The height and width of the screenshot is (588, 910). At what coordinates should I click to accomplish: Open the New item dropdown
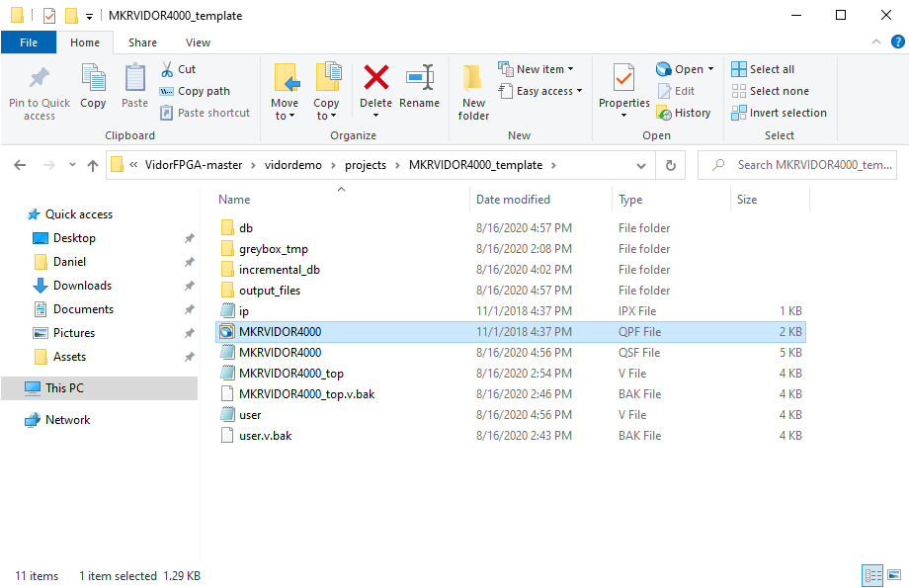(x=538, y=69)
